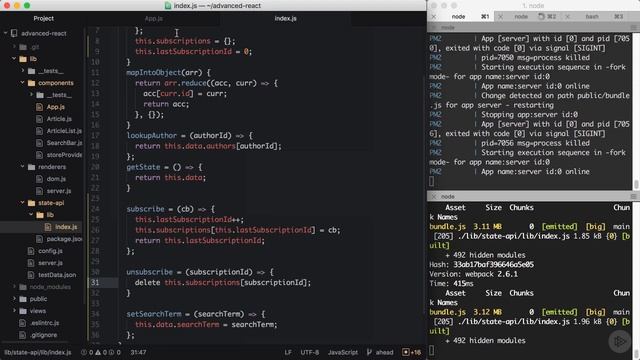This screenshot has width=640, height=360.
Task: Close the first node terminal tab
Action: coord(434,17)
